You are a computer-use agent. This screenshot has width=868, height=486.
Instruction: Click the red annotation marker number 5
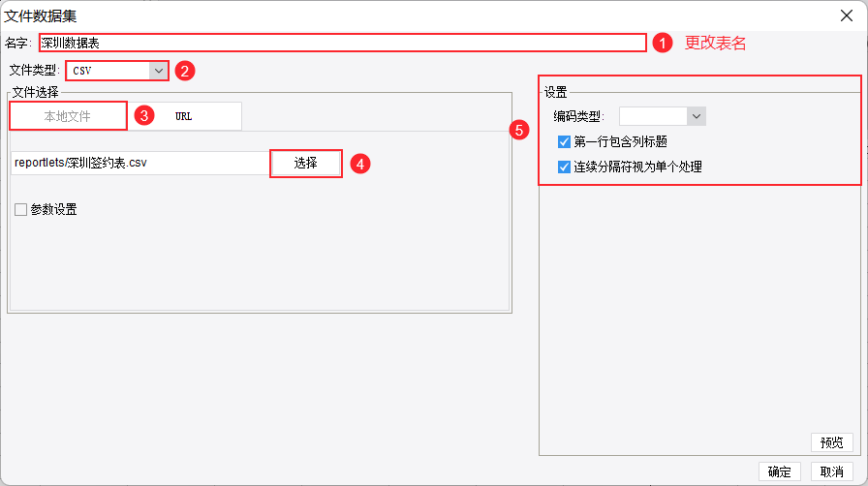520,130
